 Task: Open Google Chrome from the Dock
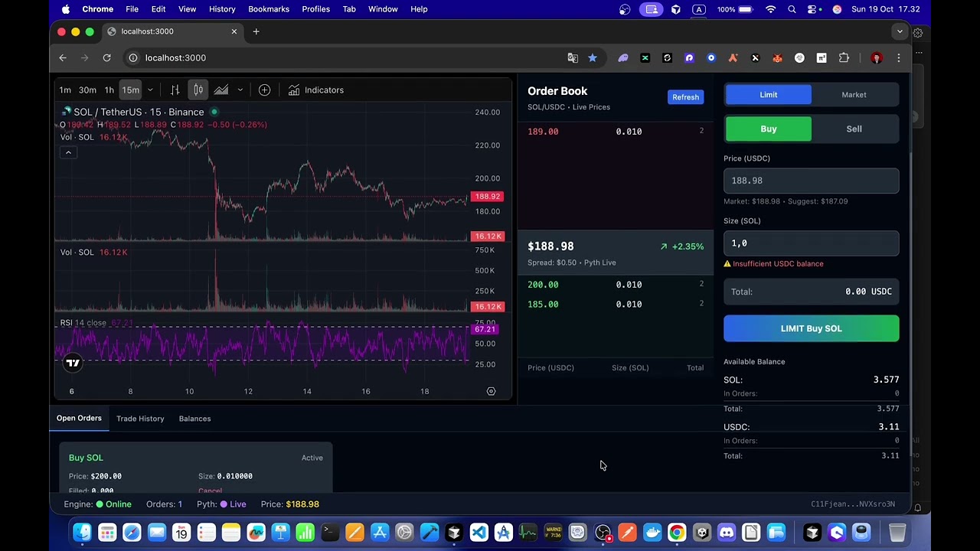click(677, 532)
